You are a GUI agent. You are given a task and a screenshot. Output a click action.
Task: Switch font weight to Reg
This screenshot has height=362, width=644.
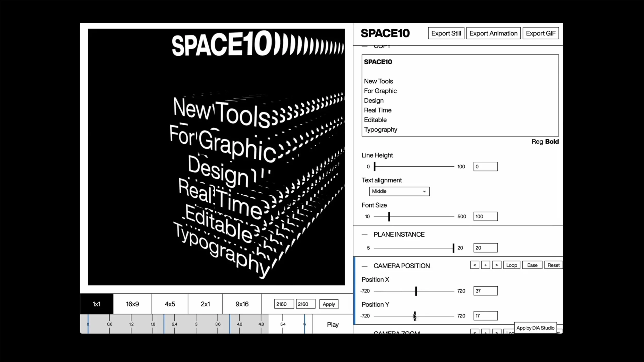pos(537,142)
